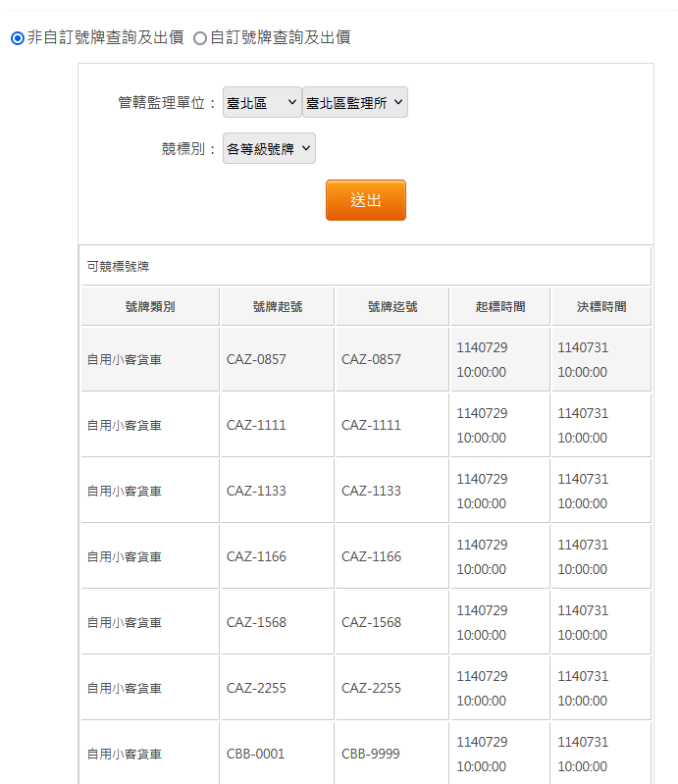Click the 決標時間 column header

601,306
